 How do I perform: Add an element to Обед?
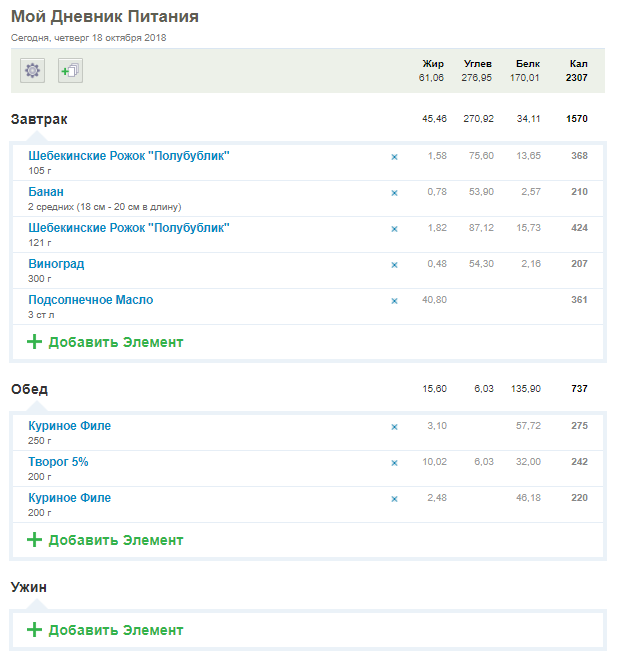click(x=105, y=540)
